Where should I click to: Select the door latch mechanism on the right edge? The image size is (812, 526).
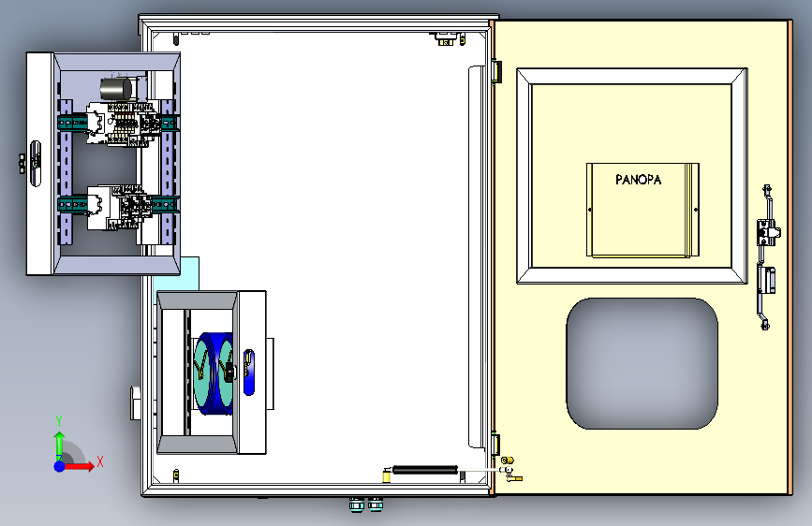click(767, 256)
